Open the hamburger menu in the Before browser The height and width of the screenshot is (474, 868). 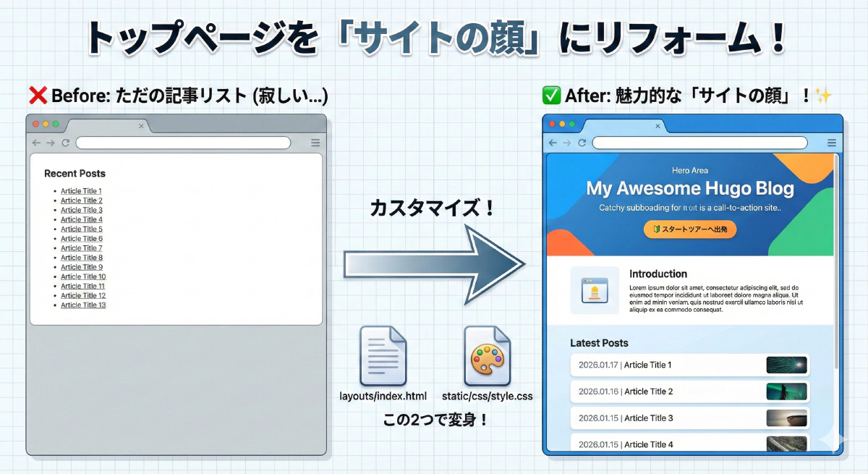tap(315, 143)
